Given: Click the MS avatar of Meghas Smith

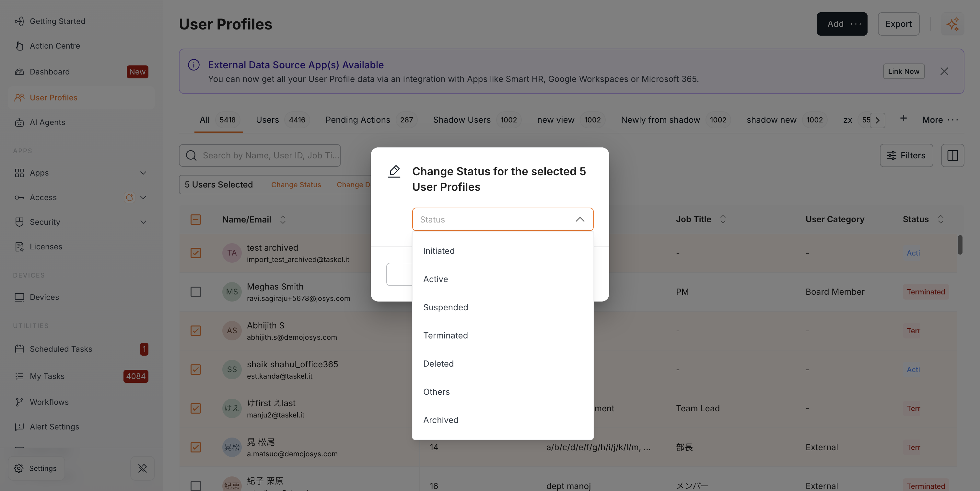Looking at the screenshot, I should point(232,292).
